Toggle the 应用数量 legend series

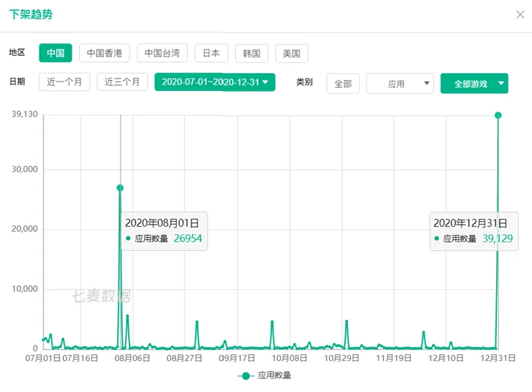274,375
